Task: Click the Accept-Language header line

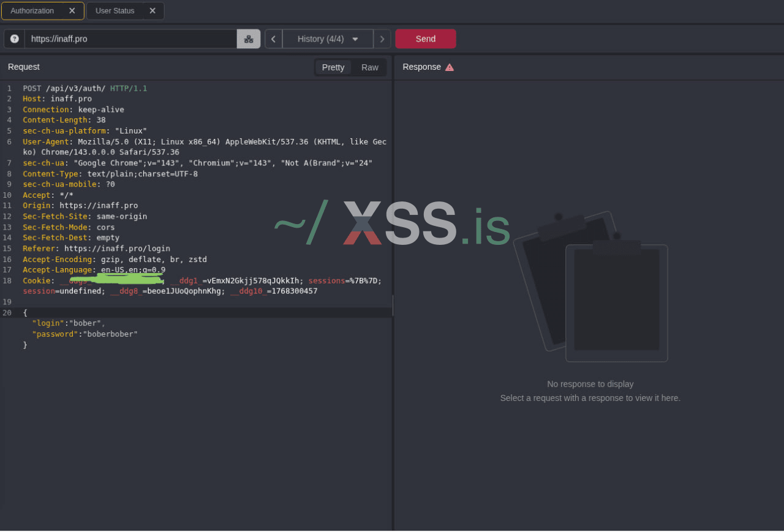Action: 94,270
